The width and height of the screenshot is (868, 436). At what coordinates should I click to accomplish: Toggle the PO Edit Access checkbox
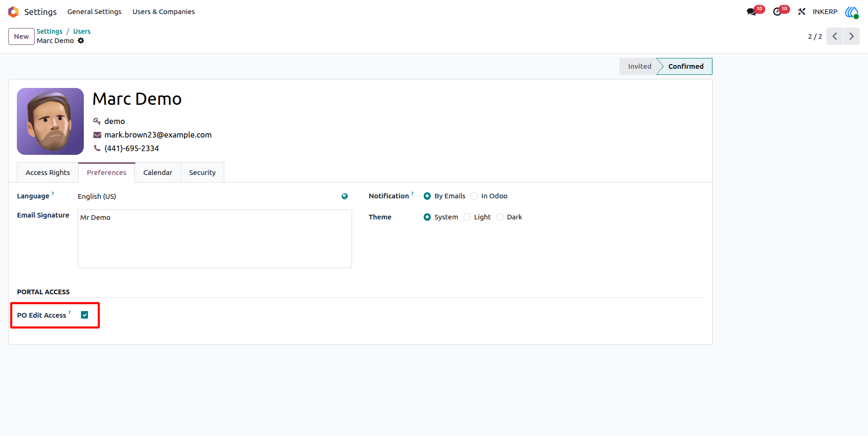[85, 315]
